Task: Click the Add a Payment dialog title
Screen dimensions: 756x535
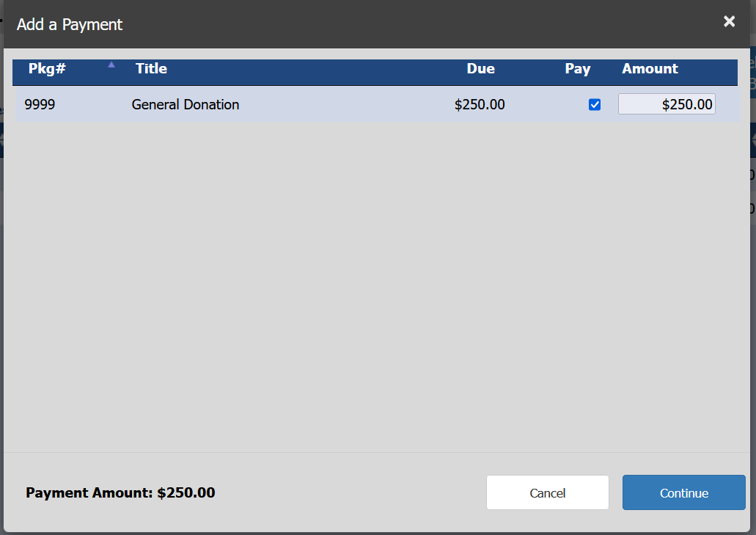Action: [x=70, y=24]
